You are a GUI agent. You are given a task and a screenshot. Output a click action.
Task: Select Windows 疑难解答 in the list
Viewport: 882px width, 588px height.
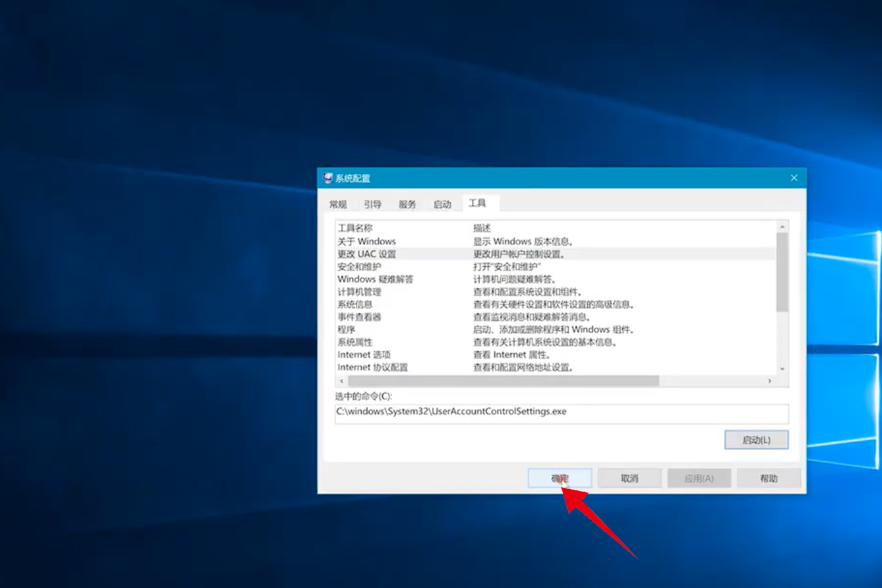coord(555,279)
